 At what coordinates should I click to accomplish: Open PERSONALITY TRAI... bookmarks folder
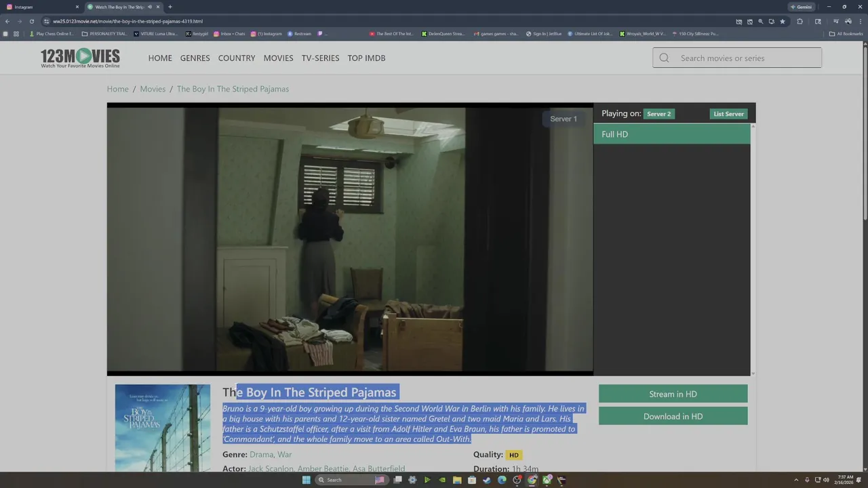(104, 33)
